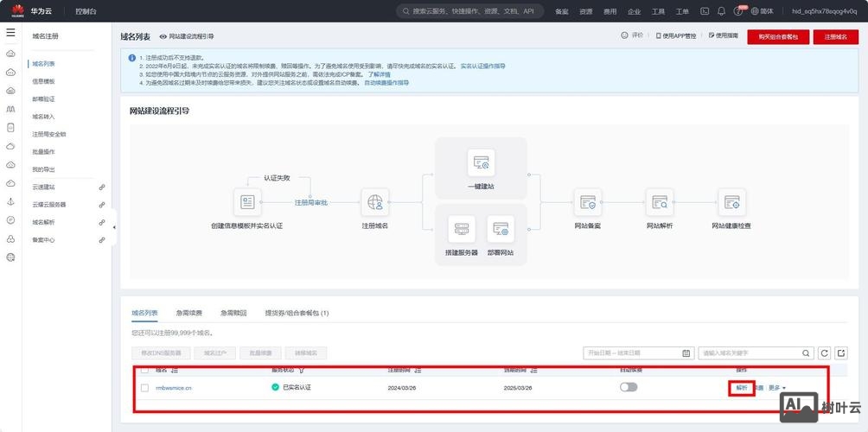Open the 控制台 console menu
The height and width of the screenshot is (432, 868).
click(x=86, y=11)
